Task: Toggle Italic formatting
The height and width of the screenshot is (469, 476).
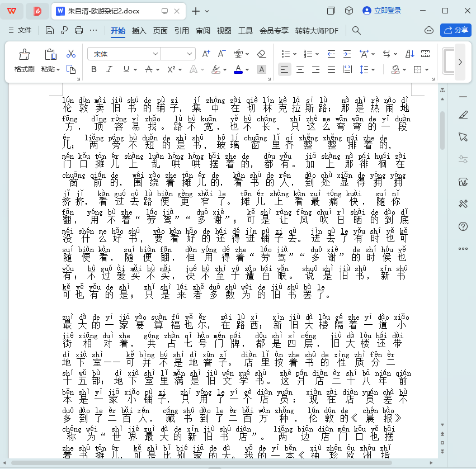Action: point(109,69)
